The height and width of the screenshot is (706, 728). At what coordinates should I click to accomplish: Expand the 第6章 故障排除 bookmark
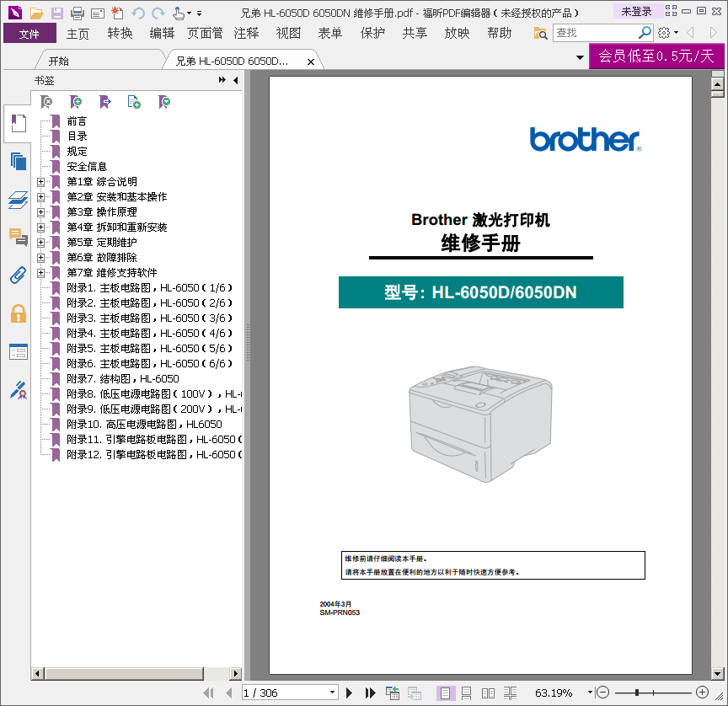click(x=40, y=258)
